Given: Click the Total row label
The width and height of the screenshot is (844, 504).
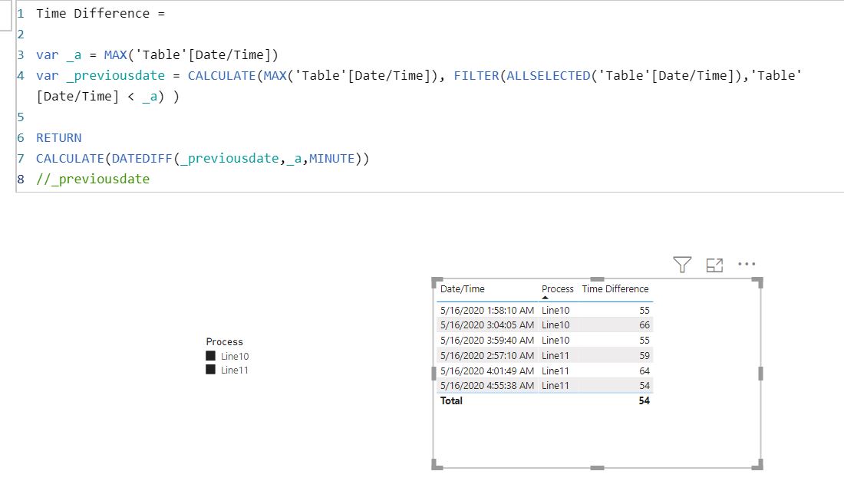Looking at the screenshot, I should click(x=451, y=400).
